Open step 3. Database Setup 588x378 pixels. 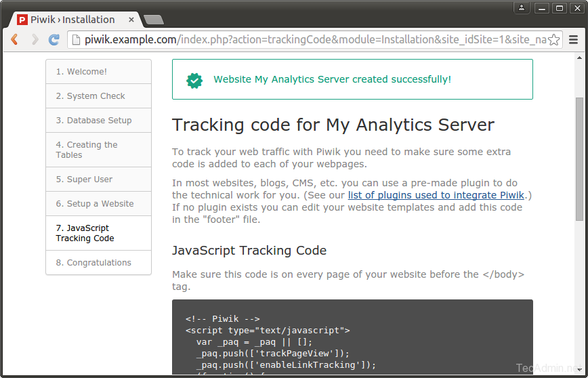point(93,121)
